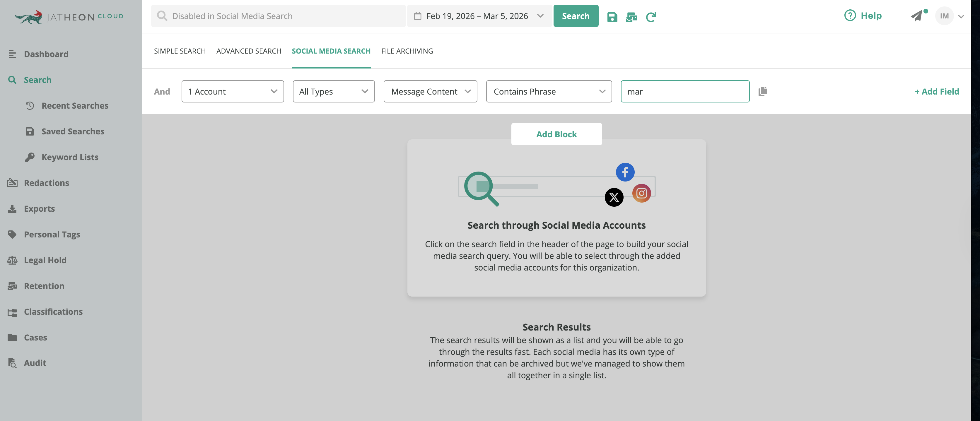Open Help via question mark icon
Viewport: 980px width, 421px height.
point(850,16)
